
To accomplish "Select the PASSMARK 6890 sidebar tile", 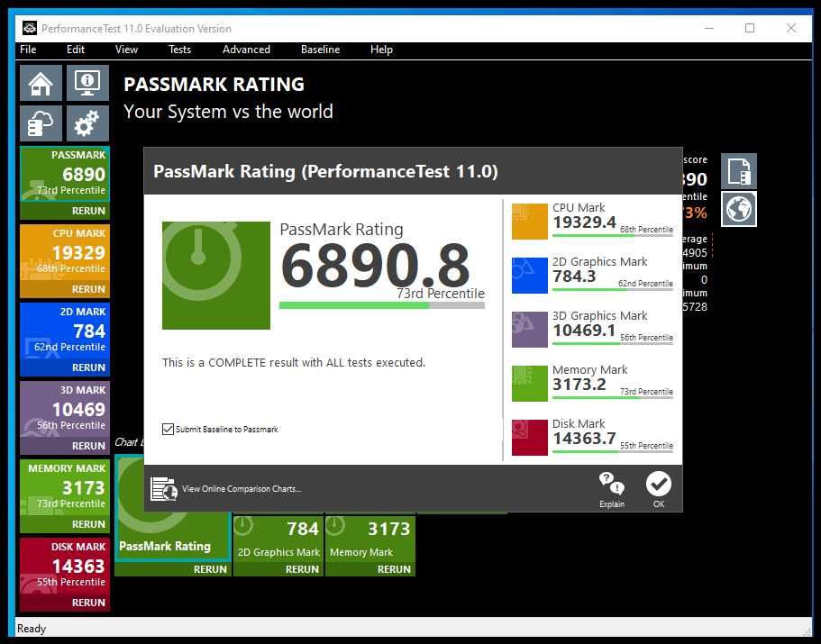I will tap(65, 174).
